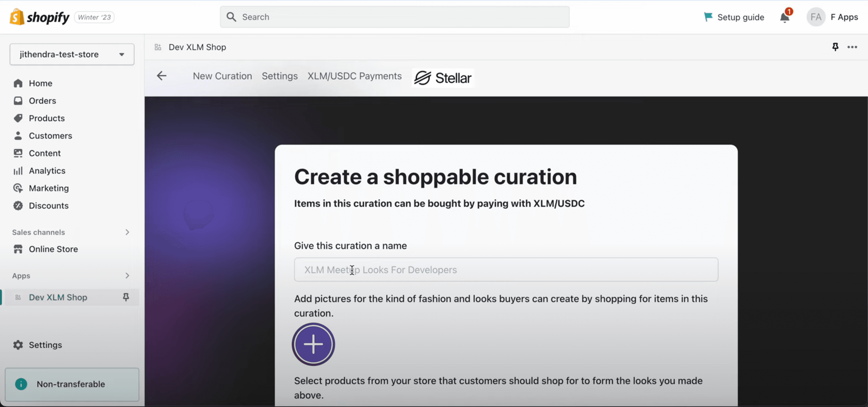Screen dimensions: 868x407
Task: Open the XLM/USDC Payments tab
Action: coord(354,76)
